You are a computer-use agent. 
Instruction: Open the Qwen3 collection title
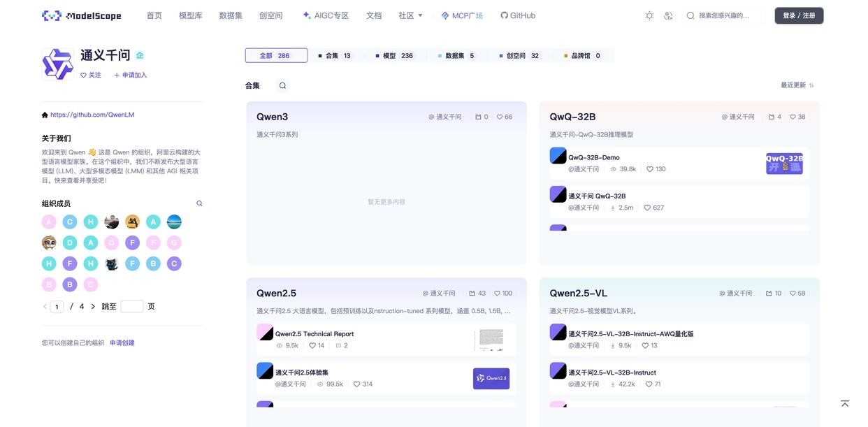[272, 117]
